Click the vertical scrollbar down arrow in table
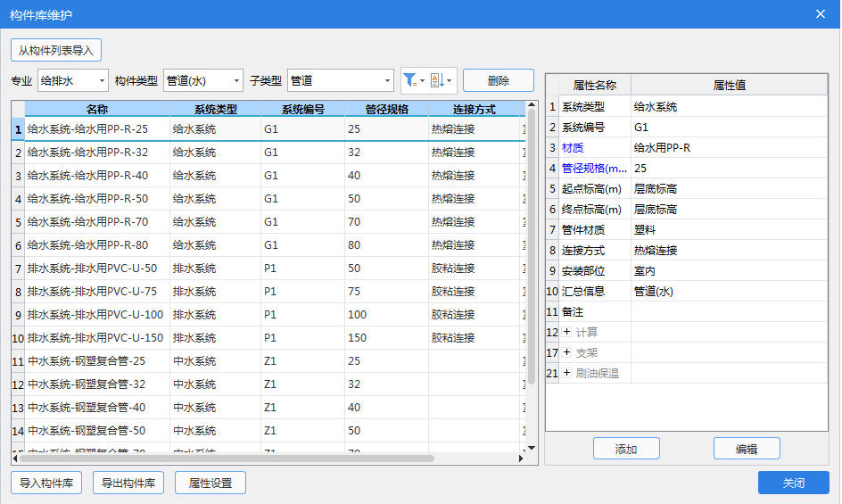The image size is (842, 504). [532, 448]
